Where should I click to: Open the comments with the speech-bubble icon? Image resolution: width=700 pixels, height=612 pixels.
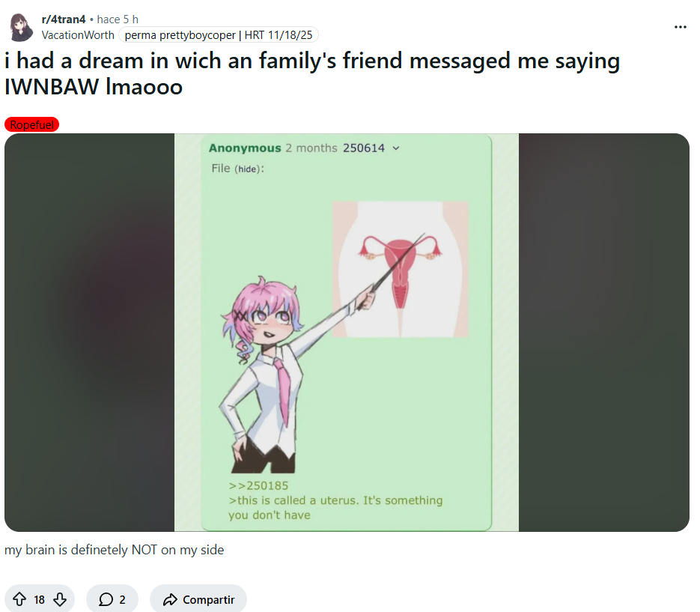click(x=112, y=599)
